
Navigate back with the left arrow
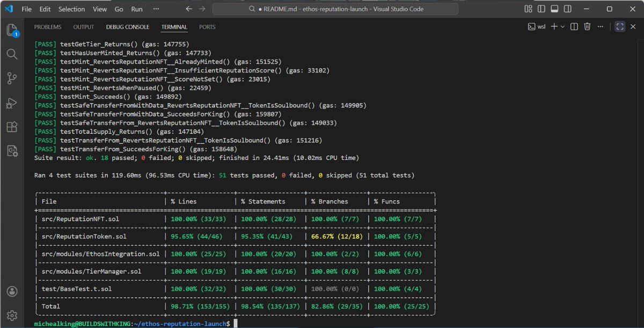[x=189, y=9]
